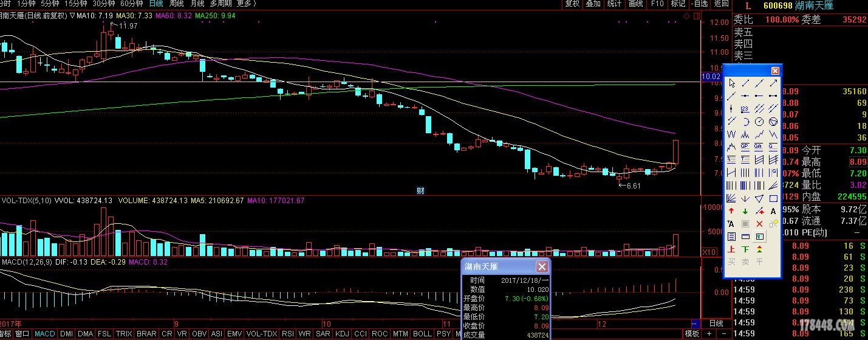Click the green T-shaped marker icon in palette
This screenshot has width=868, height=340.
click(x=745, y=249)
